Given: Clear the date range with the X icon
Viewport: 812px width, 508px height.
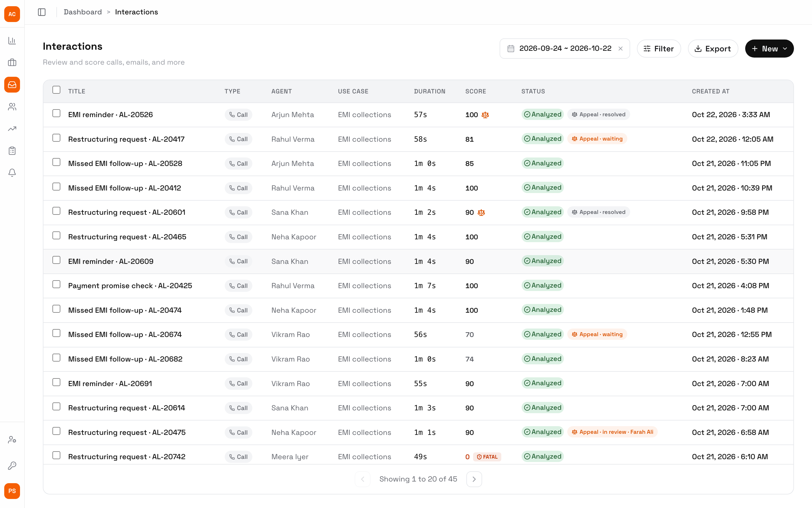Looking at the screenshot, I should click(x=620, y=49).
